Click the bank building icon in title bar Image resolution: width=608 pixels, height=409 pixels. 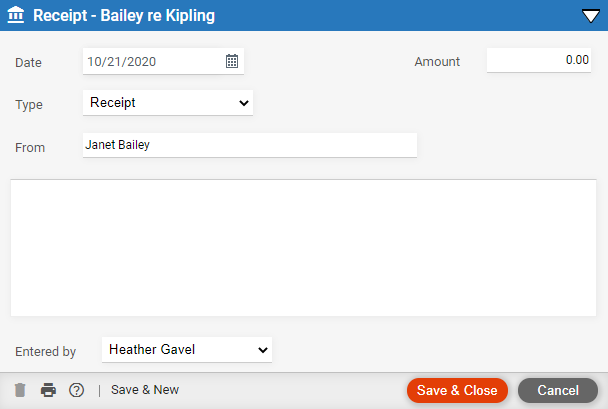pyautogui.click(x=16, y=15)
